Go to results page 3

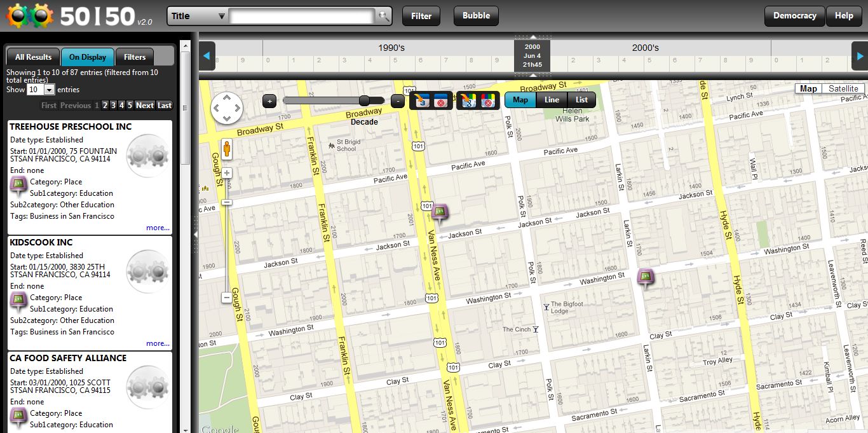[114, 106]
